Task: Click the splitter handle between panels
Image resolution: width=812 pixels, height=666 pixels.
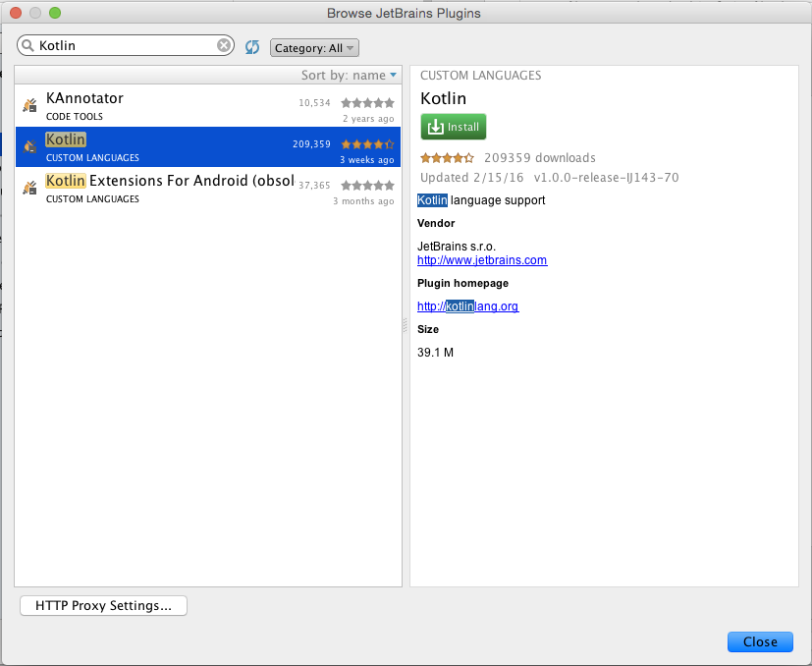Action: pos(405,325)
